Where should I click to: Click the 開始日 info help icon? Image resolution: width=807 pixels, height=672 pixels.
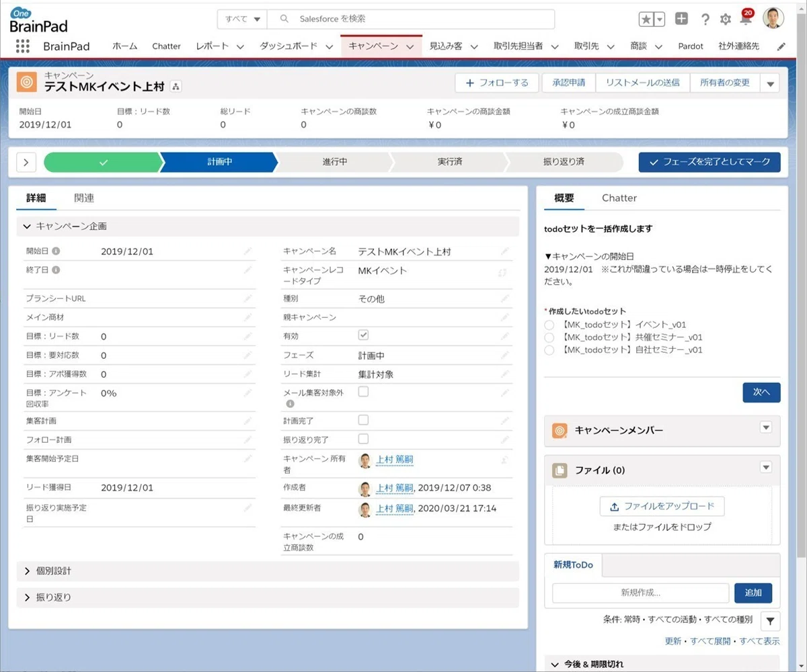[56, 251]
